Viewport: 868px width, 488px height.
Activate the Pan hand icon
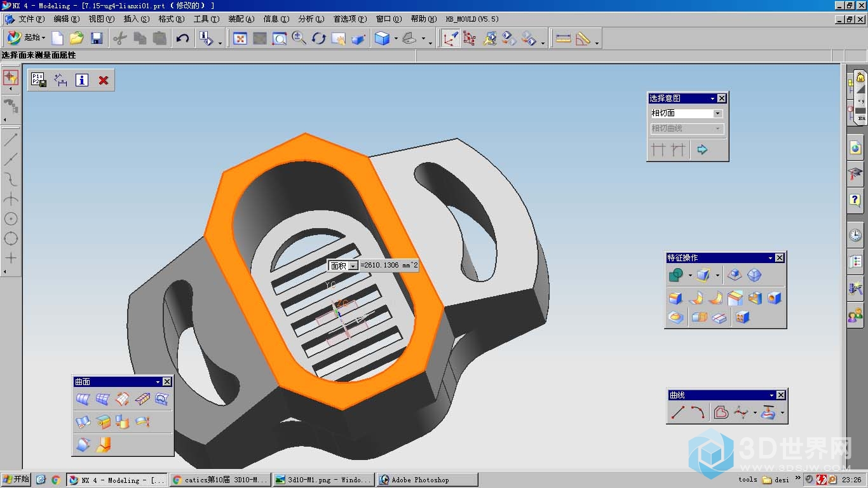[x=339, y=39]
